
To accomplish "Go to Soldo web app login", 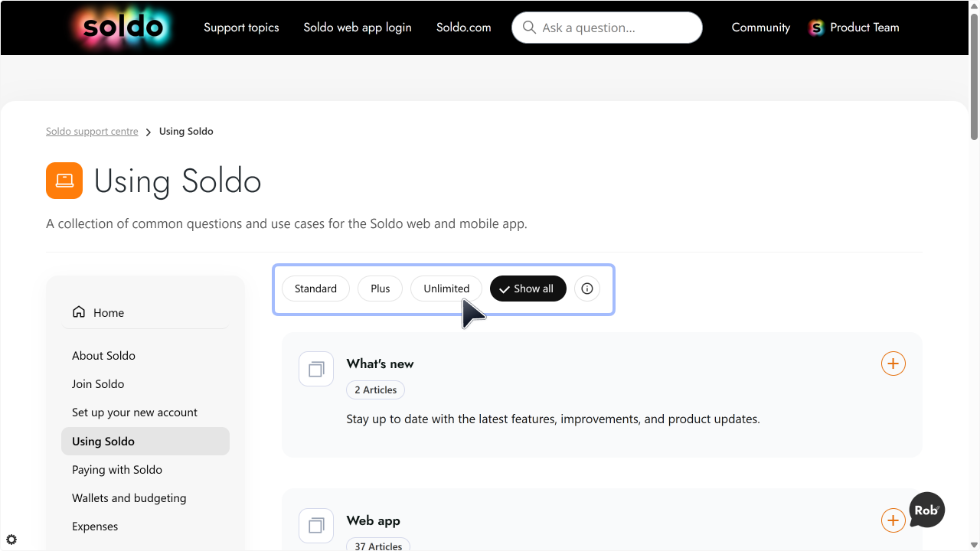I will point(358,28).
